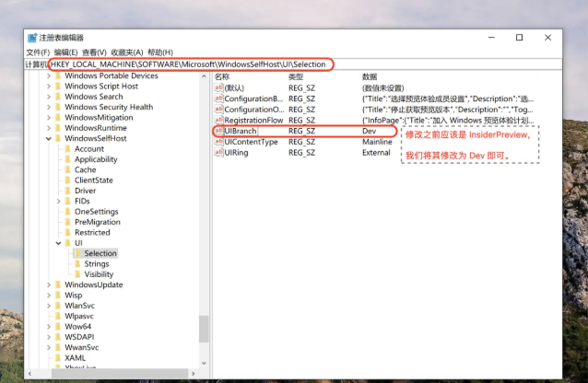Viewport: 588px width, 383px height.
Task: Click the Mainline data value
Action: click(x=377, y=142)
